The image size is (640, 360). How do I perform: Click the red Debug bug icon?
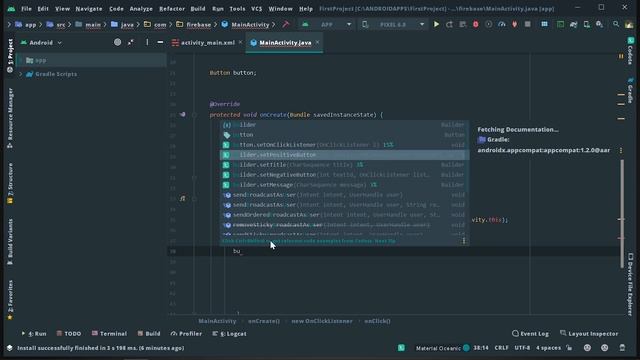point(476,24)
